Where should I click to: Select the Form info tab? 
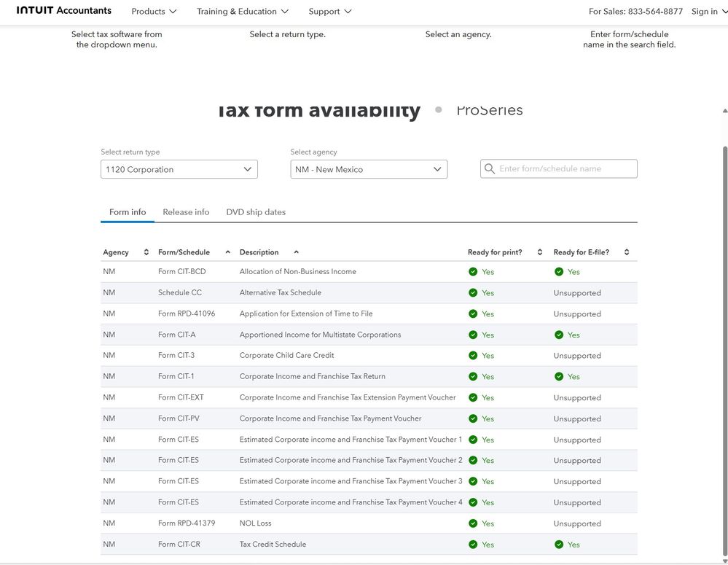[x=128, y=212]
